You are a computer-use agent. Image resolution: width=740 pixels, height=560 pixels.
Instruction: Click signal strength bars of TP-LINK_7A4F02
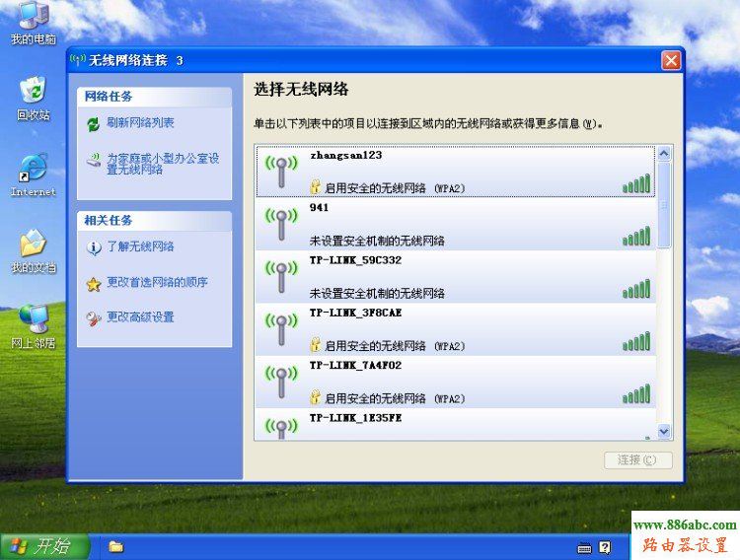point(636,393)
